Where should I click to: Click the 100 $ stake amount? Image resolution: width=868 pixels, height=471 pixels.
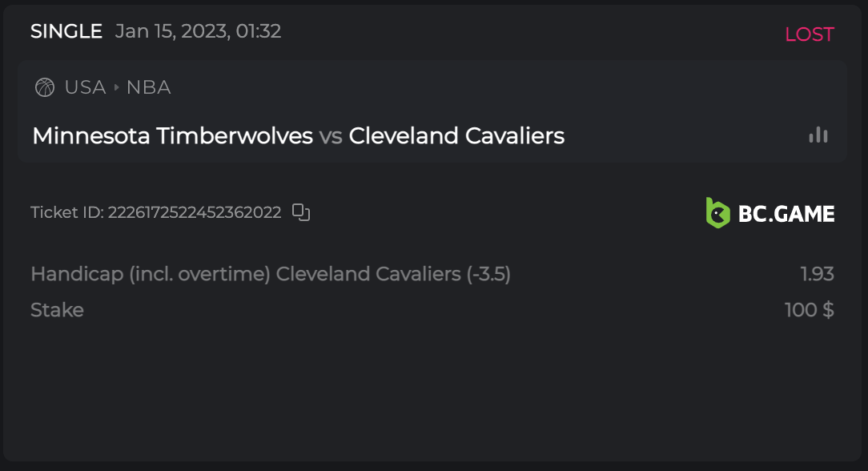pos(809,310)
